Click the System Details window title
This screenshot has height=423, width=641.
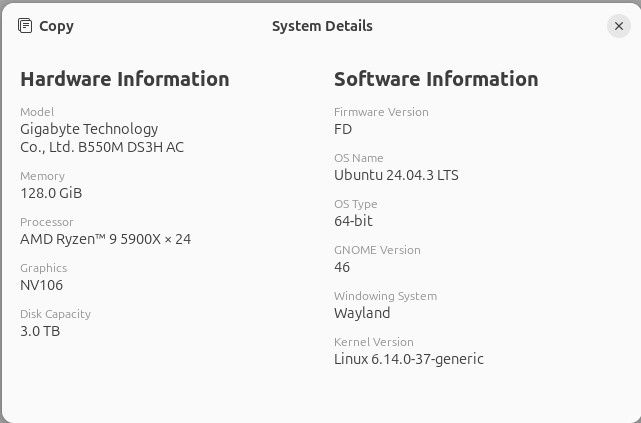click(322, 26)
